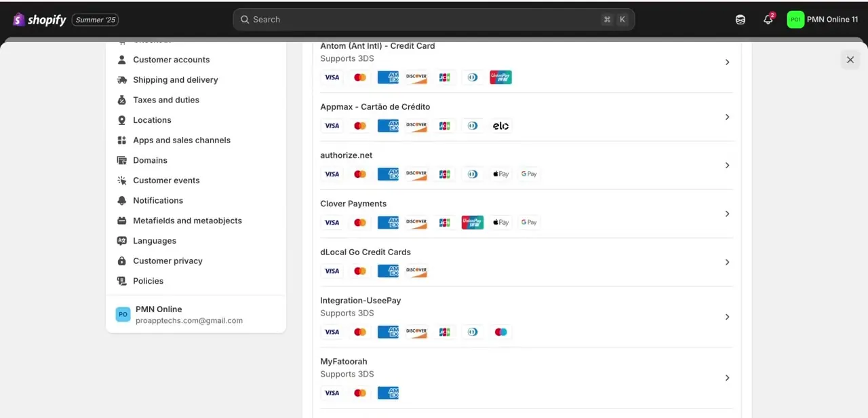Select the dLocal Go Credit Cards provider title
Viewport: 868px width, 418px height.
pyautogui.click(x=366, y=252)
